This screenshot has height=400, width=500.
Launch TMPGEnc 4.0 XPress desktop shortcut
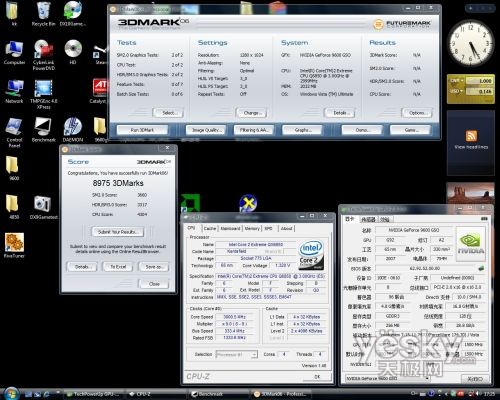click(x=43, y=94)
